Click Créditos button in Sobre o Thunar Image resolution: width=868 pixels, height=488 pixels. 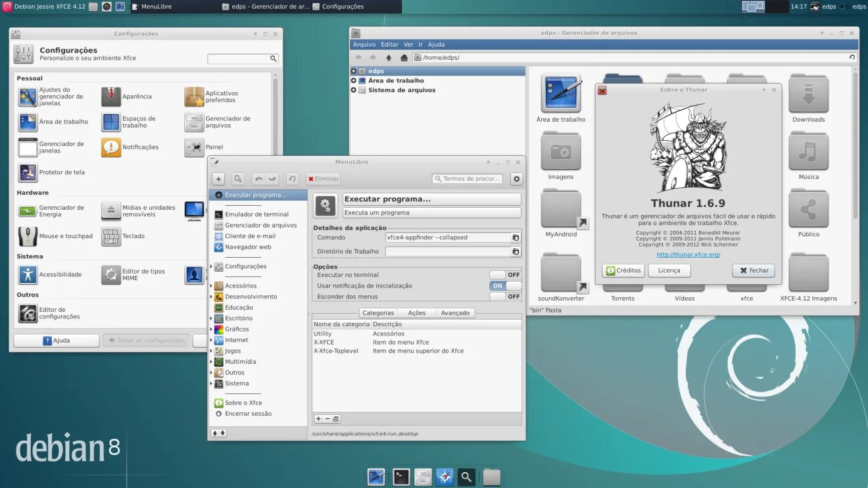(x=623, y=270)
